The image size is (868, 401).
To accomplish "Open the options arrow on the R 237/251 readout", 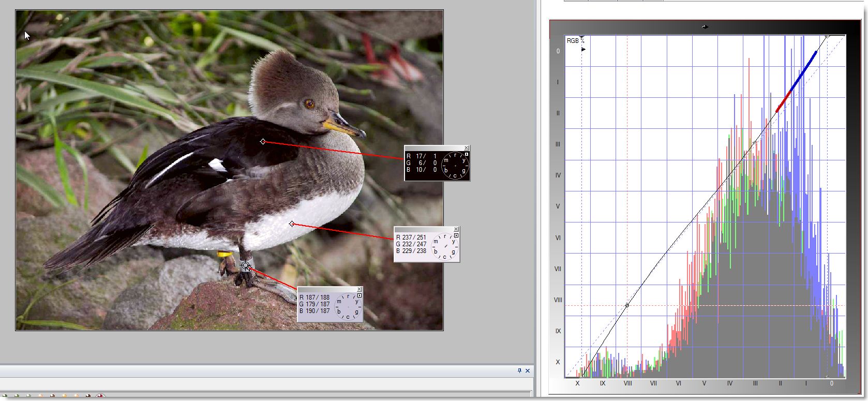I will [456, 235].
